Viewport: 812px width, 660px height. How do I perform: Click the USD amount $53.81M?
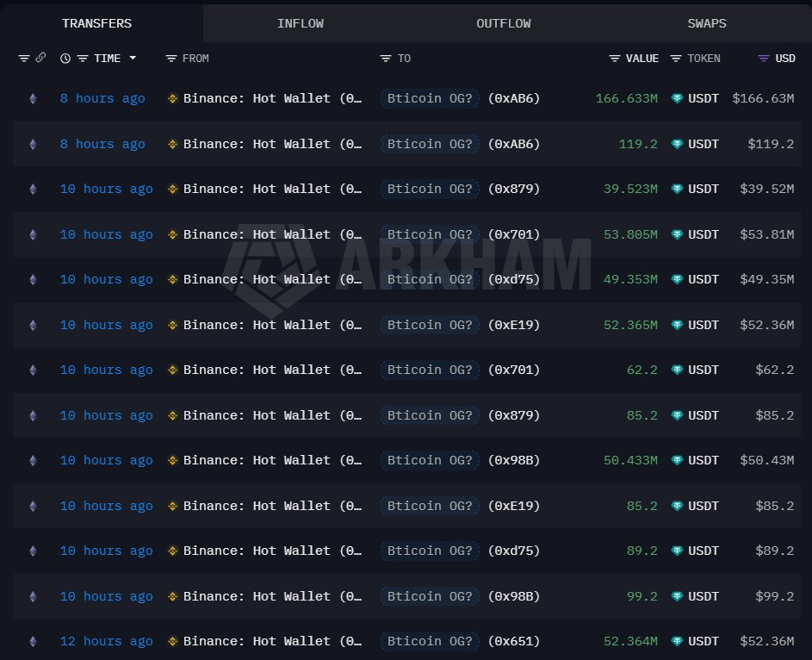click(x=767, y=234)
